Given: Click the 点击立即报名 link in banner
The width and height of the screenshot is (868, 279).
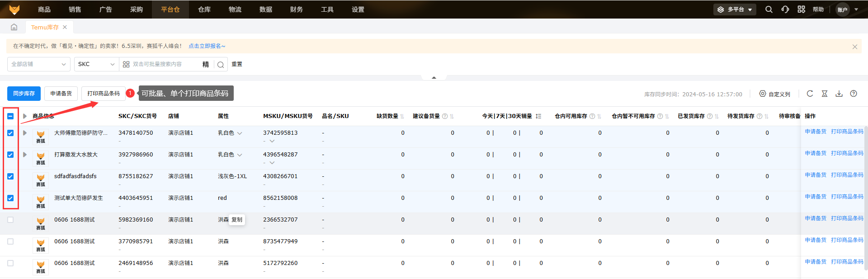Looking at the screenshot, I should (x=207, y=46).
